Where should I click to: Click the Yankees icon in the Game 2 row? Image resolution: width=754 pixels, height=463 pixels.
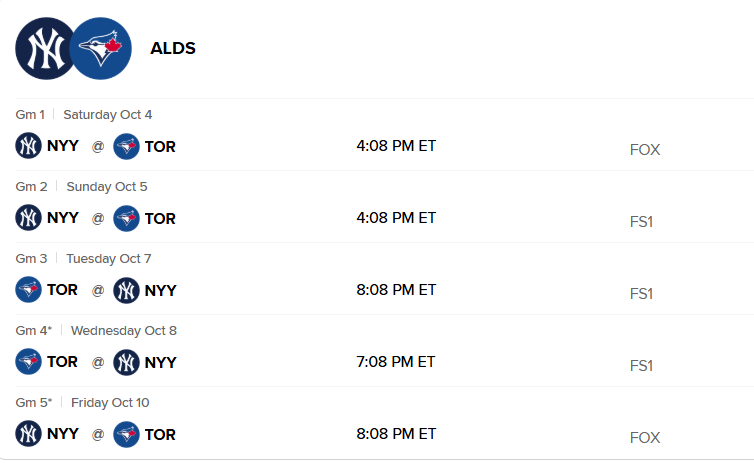tap(28, 218)
